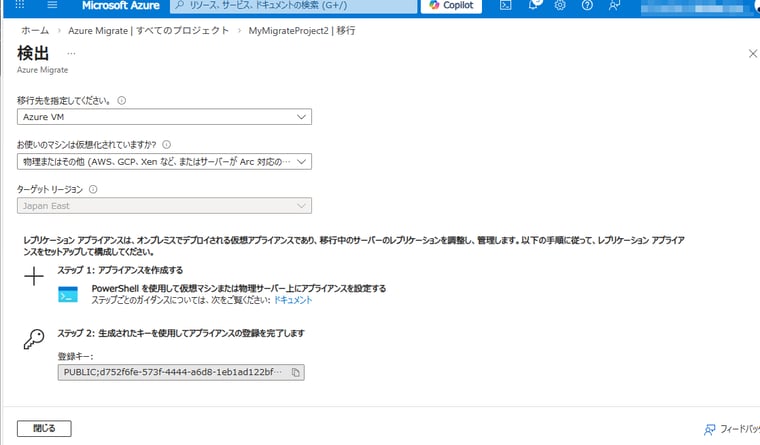Open Azure Migrate すべてのプロジェクト breadcrumb
Image resolution: width=760 pixels, height=445 pixels.
click(148, 31)
